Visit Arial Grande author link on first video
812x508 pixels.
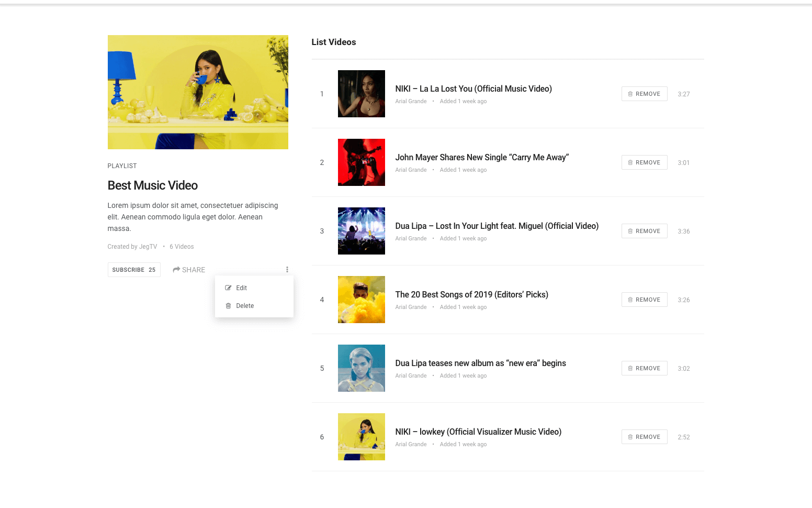[411, 102]
